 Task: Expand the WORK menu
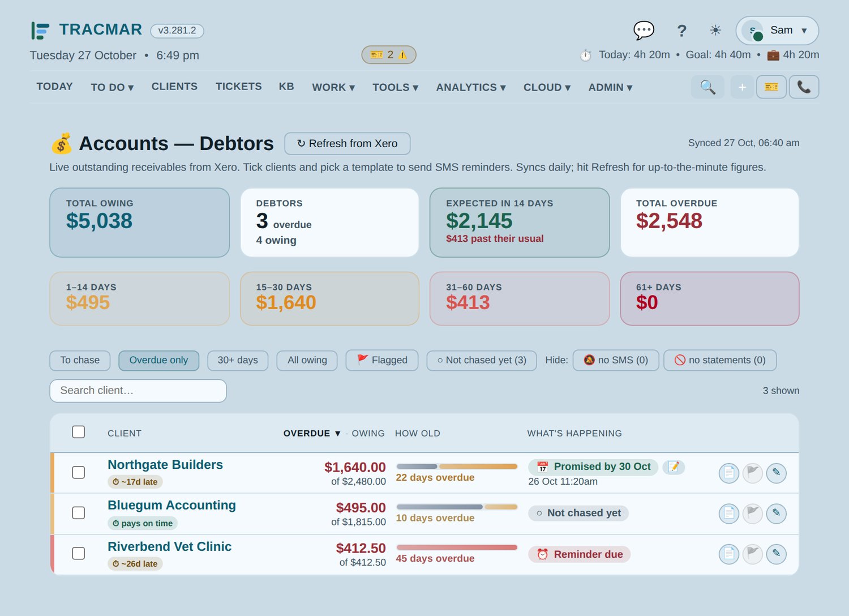click(x=333, y=87)
